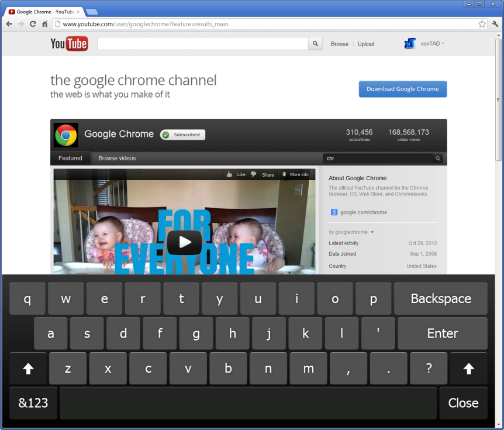Bookmark page with star icon
This screenshot has width=504, height=430.
coord(482,24)
